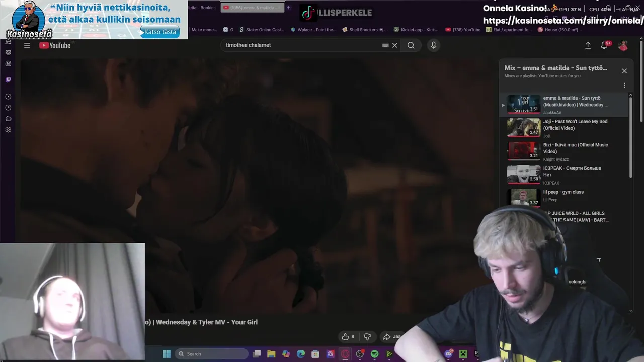The width and height of the screenshot is (644, 362).
Task: Open Minecraft from the taskbar
Action: [x=463, y=354]
